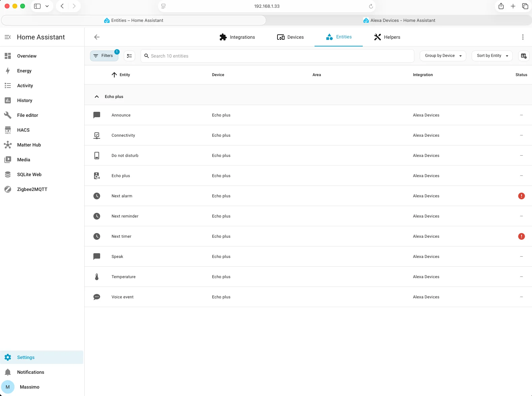Click the Next alarm red status warning

tap(521, 196)
